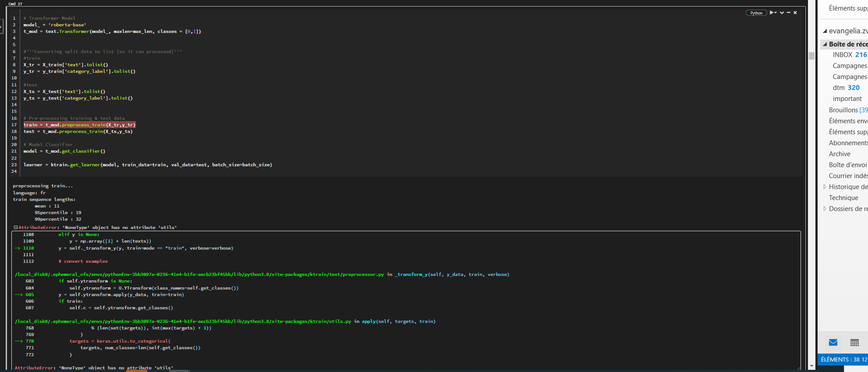Image resolution: width=868 pixels, height=372 pixels.
Task: Open the cell actions chevron menu
Action: [782, 13]
